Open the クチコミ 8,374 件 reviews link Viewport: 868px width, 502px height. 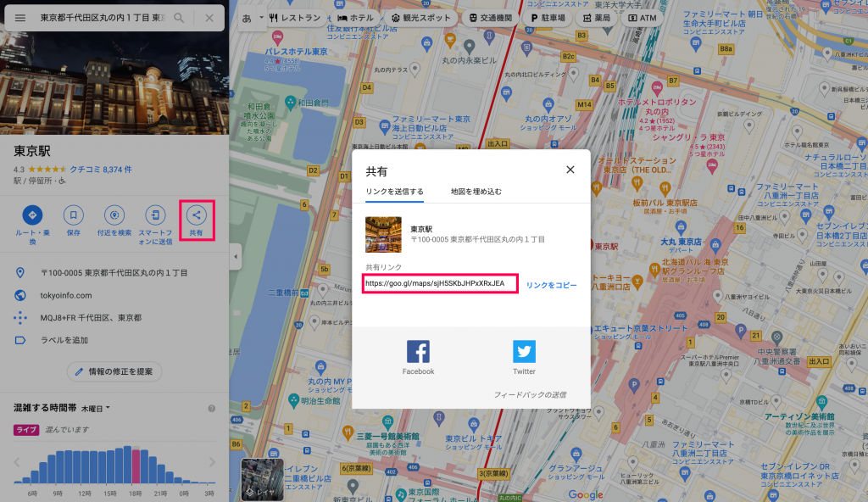tap(100, 170)
